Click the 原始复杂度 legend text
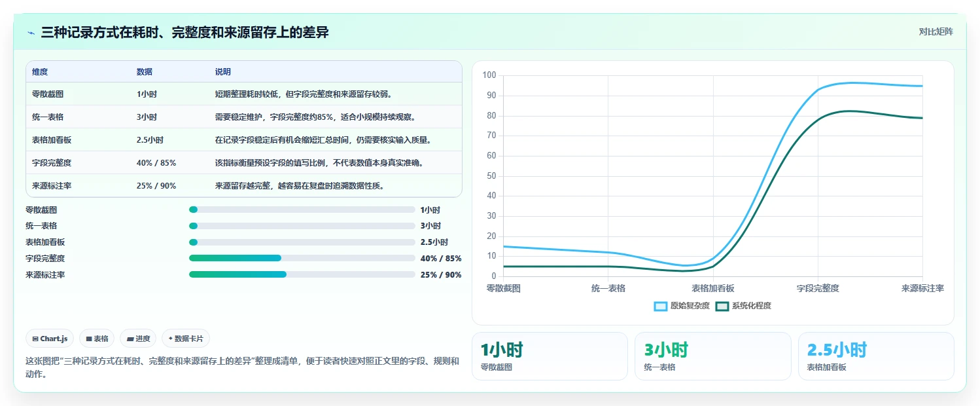The image size is (980, 406). [x=690, y=306]
